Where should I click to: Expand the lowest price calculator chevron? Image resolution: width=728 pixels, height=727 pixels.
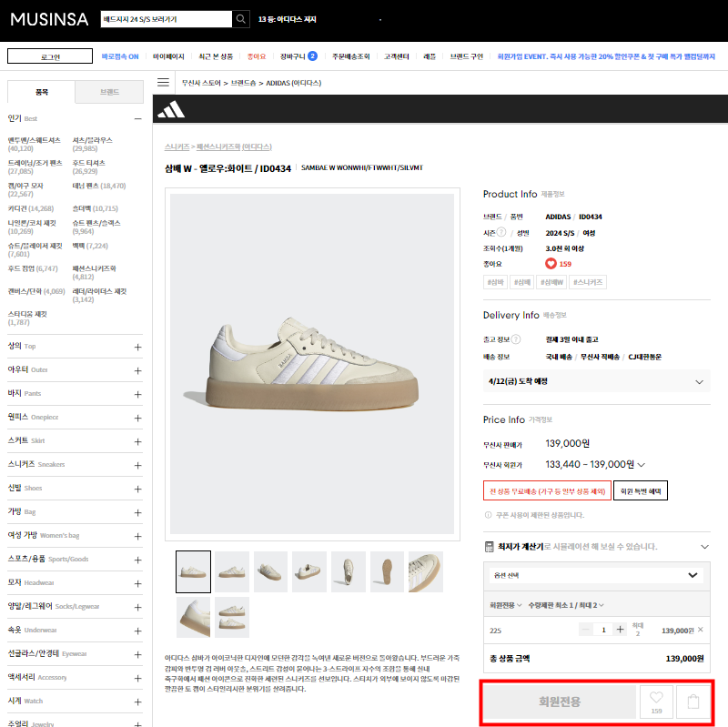coord(704,547)
